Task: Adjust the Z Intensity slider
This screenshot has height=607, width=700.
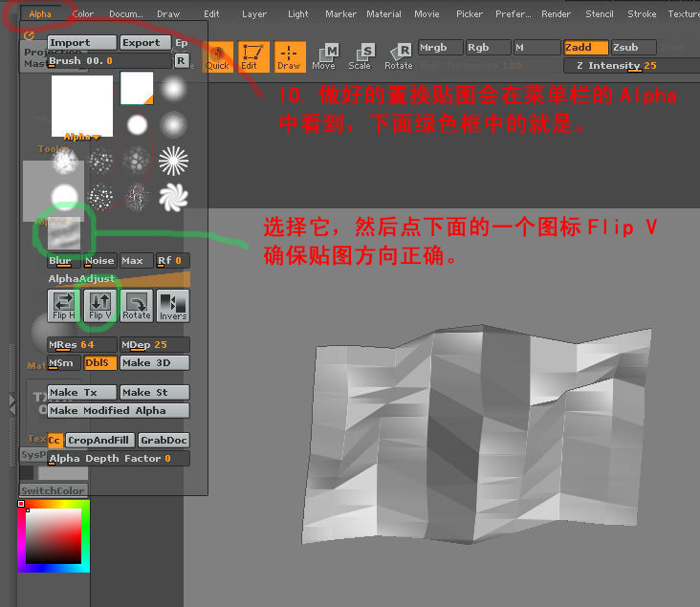Action: pyautogui.click(x=632, y=66)
